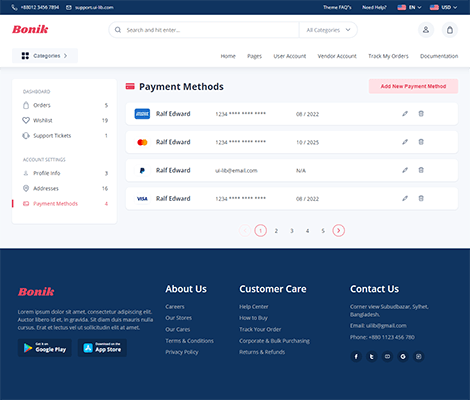Delete the PayPal payment method
Screen dimensions: 470x400
tap(421, 170)
